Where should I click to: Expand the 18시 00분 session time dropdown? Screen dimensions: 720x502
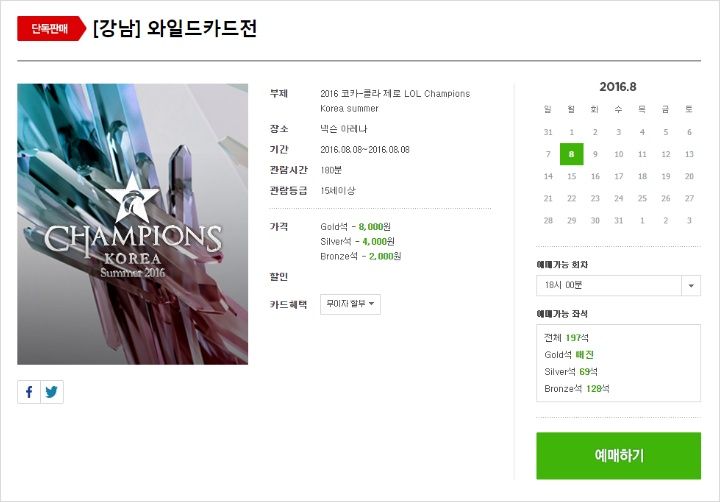point(618,285)
